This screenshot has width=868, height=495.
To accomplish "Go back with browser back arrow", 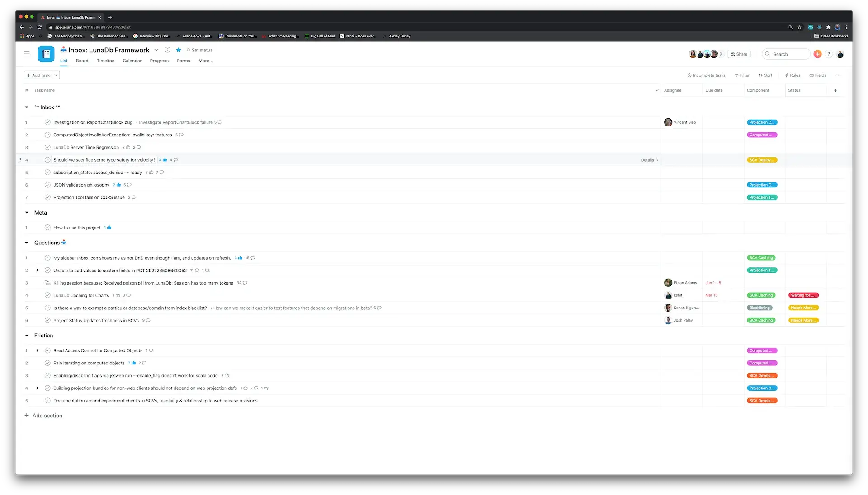I will 22,27.
